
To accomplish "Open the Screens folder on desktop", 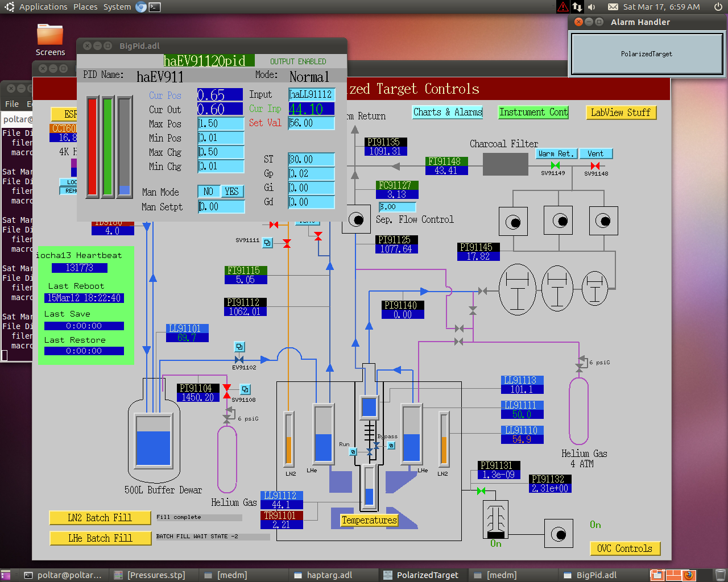I will pos(50,40).
